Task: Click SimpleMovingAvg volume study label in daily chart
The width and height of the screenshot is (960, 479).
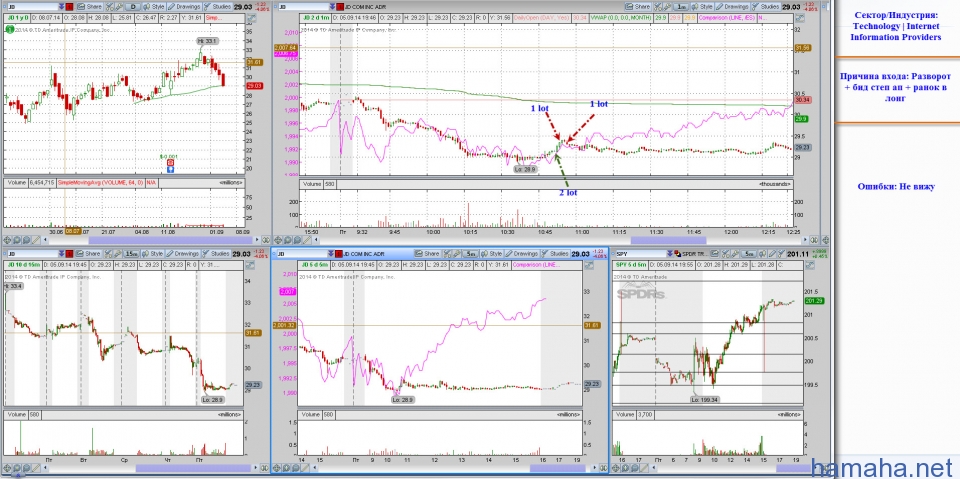Action: click(100, 183)
